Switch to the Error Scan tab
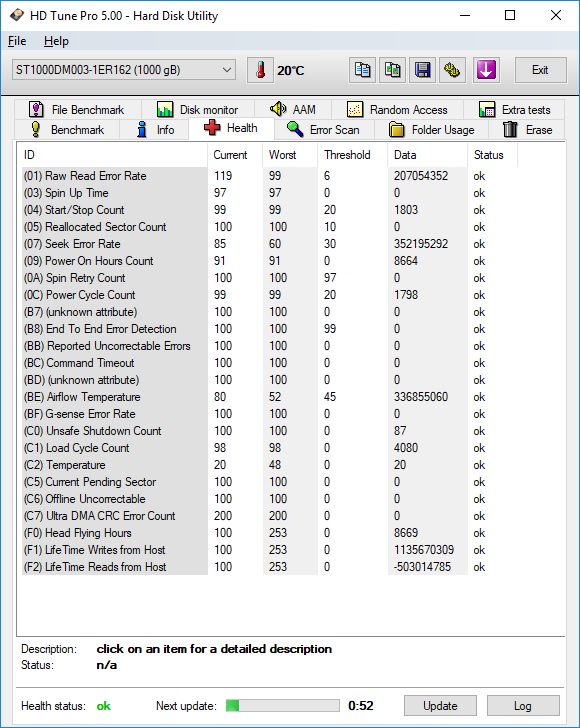Image resolution: width=580 pixels, height=728 pixels. coord(324,130)
